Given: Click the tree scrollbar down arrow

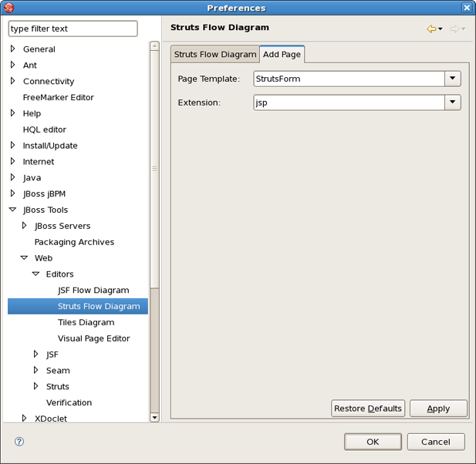Looking at the screenshot, I should pyautogui.click(x=154, y=417).
